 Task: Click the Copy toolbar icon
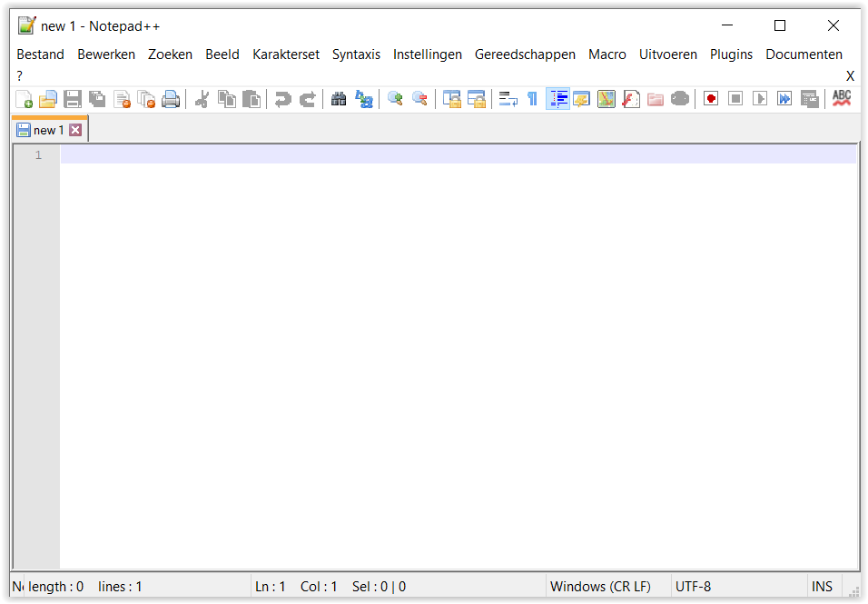click(227, 99)
